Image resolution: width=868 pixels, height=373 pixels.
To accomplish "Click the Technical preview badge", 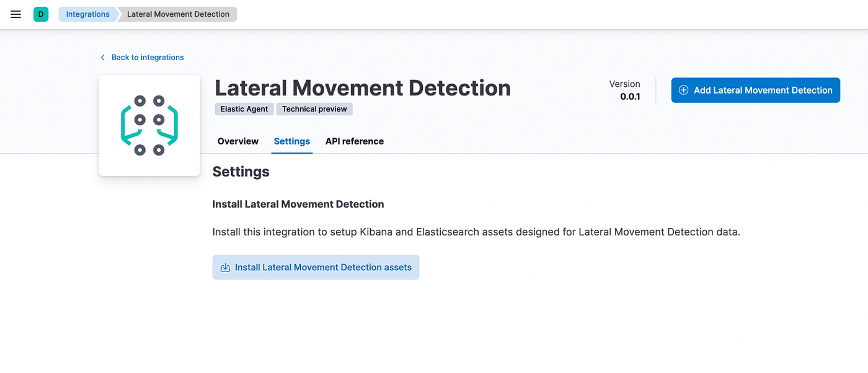I will tap(314, 109).
